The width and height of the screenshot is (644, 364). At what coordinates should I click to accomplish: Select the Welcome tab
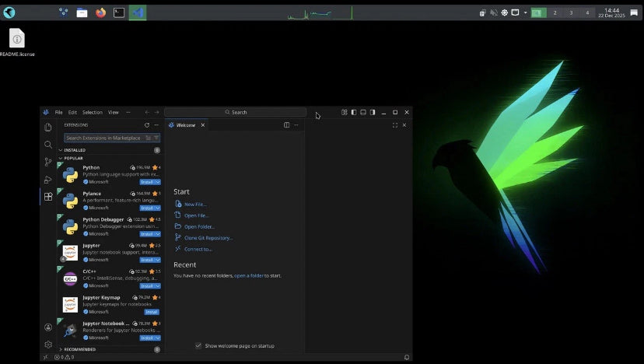click(x=186, y=125)
